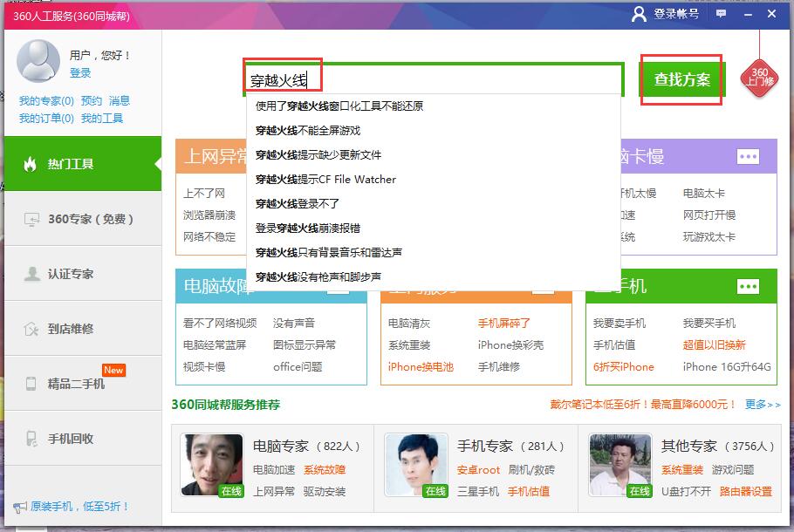Click the 手机专家 photo thumbnail
Viewport: 794px width, 532px height.
pyautogui.click(x=416, y=465)
